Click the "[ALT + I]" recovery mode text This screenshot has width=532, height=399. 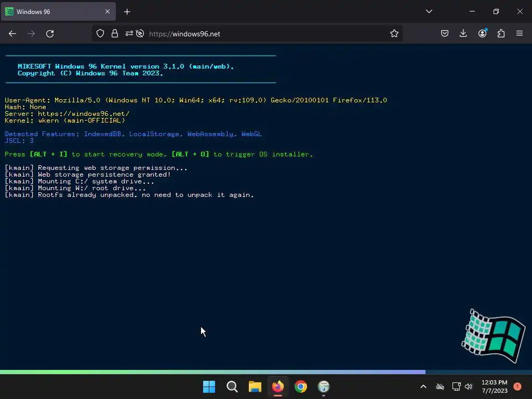[48, 154]
